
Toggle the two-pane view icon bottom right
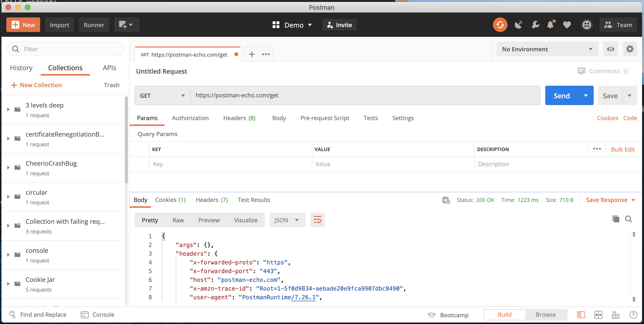coord(599,315)
